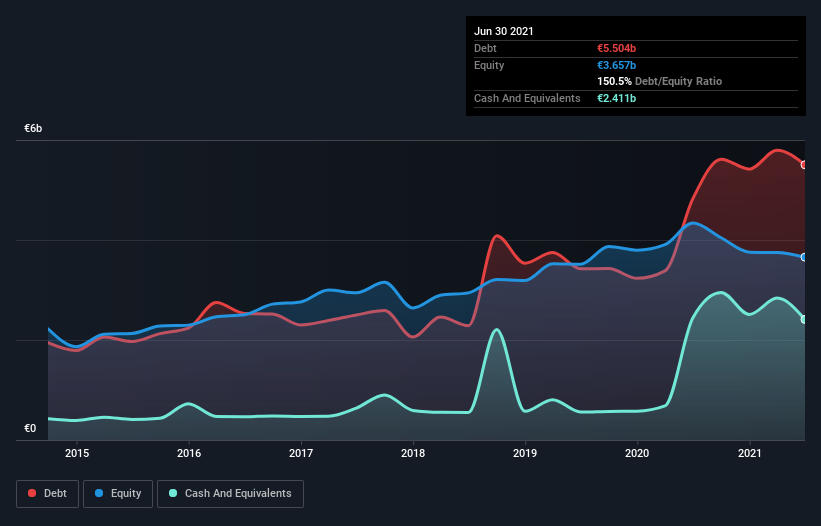The width and height of the screenshot is (821, 526).
Task: Click the teal Cash And Equivalents legend dot
Action: pyautogui.click(x=173, y=494)
